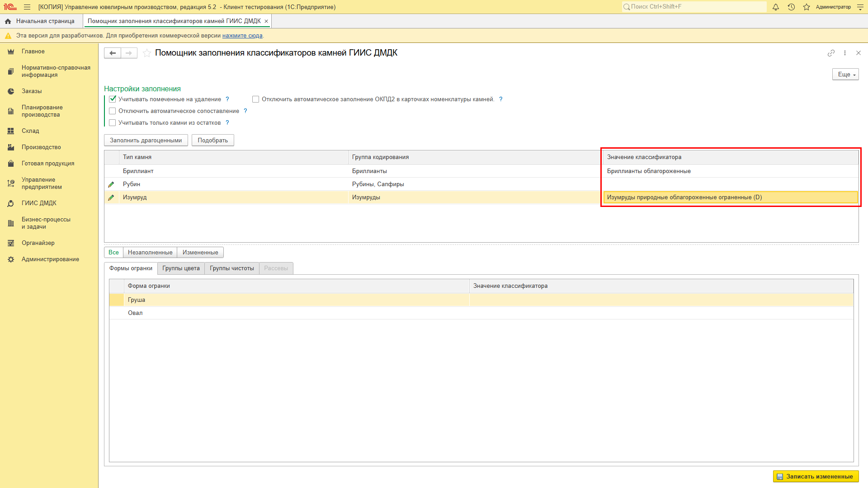Select Изумруды природные облагороженные ограненные (D) field
The width and height of the screenshot is (868, 488).
[x=731, y=197]
